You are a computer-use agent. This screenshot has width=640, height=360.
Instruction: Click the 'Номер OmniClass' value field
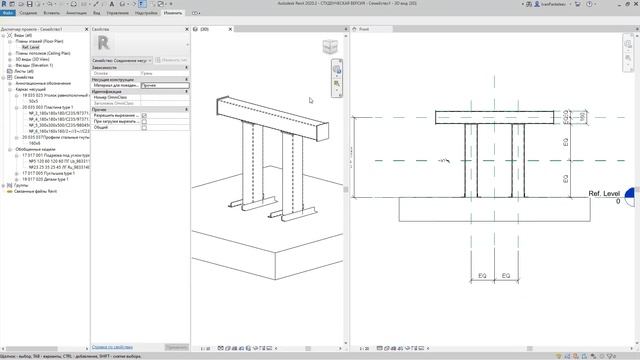point(165,98)
